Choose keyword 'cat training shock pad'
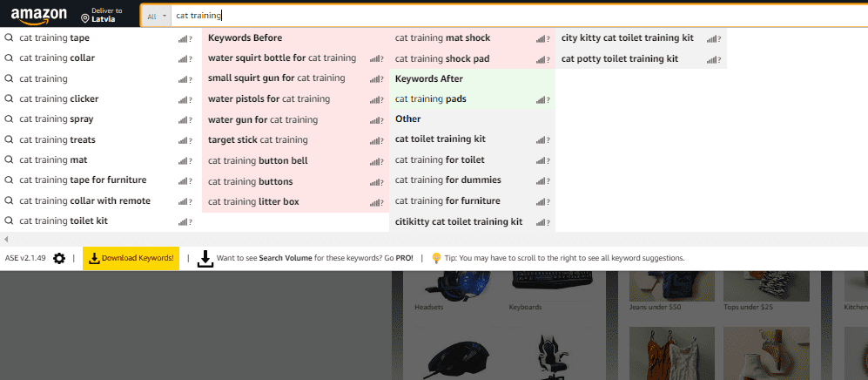The height and width of the screenshot is (380, 868). click(x=442, y=58)
